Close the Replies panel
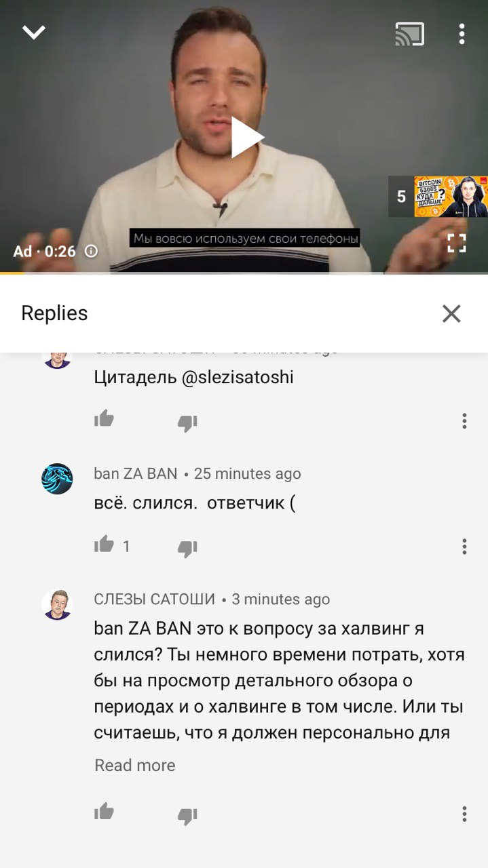This screenshot has width=488, height=868. [451, 313]
